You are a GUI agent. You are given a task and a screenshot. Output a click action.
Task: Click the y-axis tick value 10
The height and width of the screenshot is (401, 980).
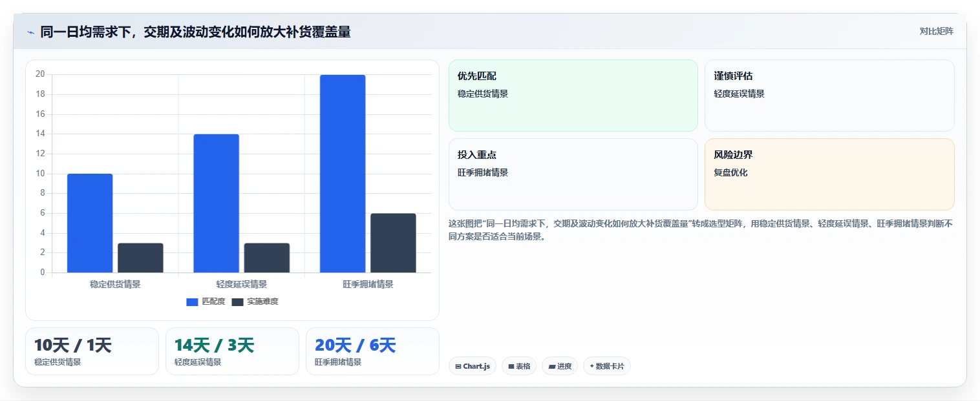40,173
